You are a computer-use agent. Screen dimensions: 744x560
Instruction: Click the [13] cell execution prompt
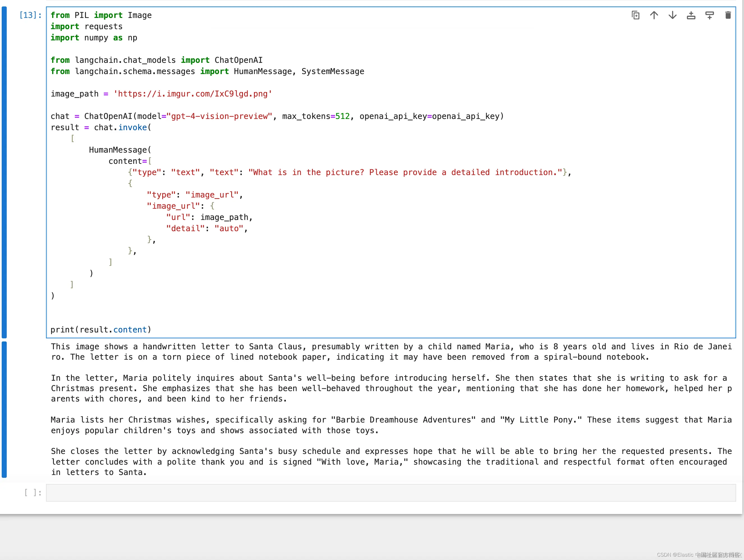(x=30, y=15)
